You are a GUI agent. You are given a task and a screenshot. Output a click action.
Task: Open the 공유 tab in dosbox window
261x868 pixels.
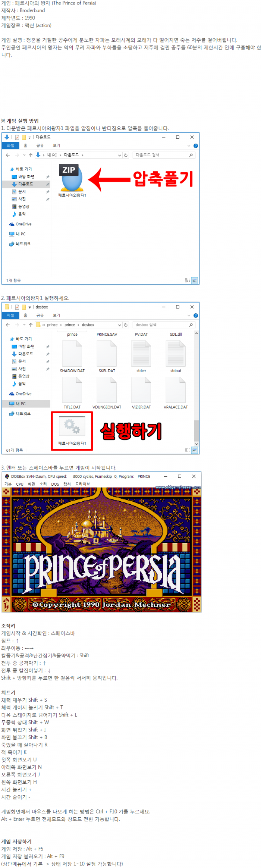click(x=40, y=316)
